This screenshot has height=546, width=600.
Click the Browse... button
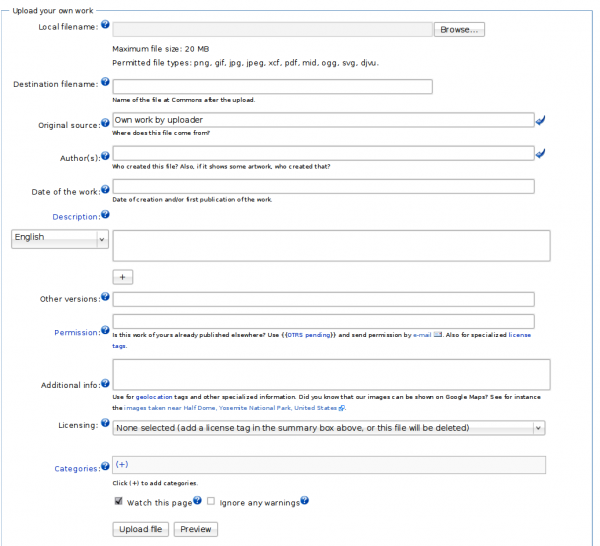459,29
